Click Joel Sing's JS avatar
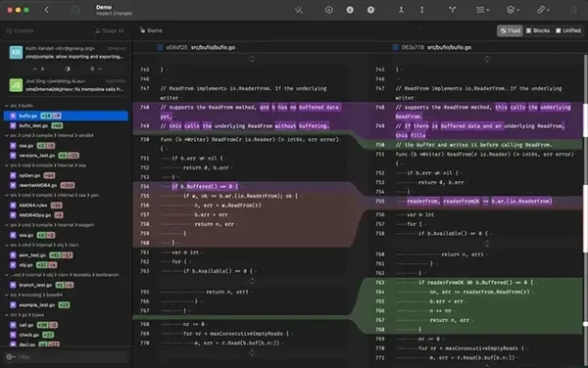588x368 pixels. [x=16, y=85]
